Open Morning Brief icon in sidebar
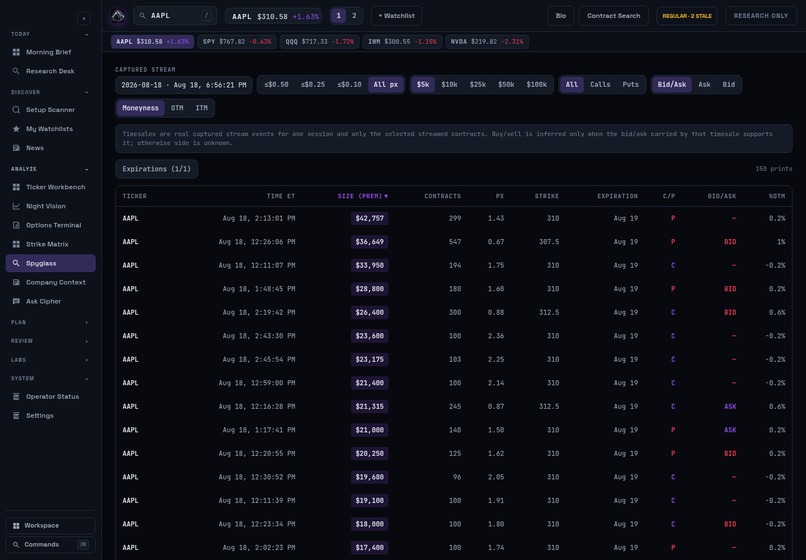This screenshot has width=806, height=560. 16,52
